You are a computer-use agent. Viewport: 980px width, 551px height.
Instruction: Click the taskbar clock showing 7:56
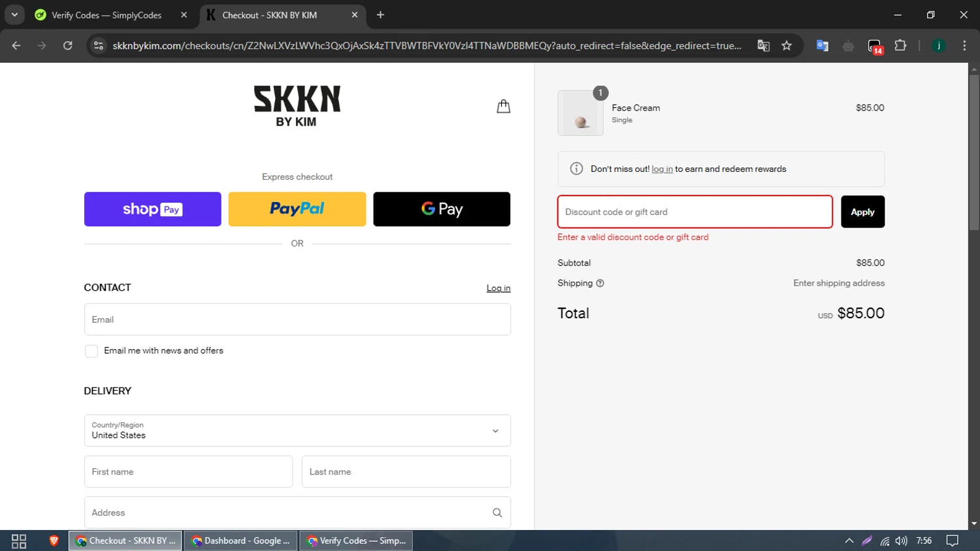(924, 541)
